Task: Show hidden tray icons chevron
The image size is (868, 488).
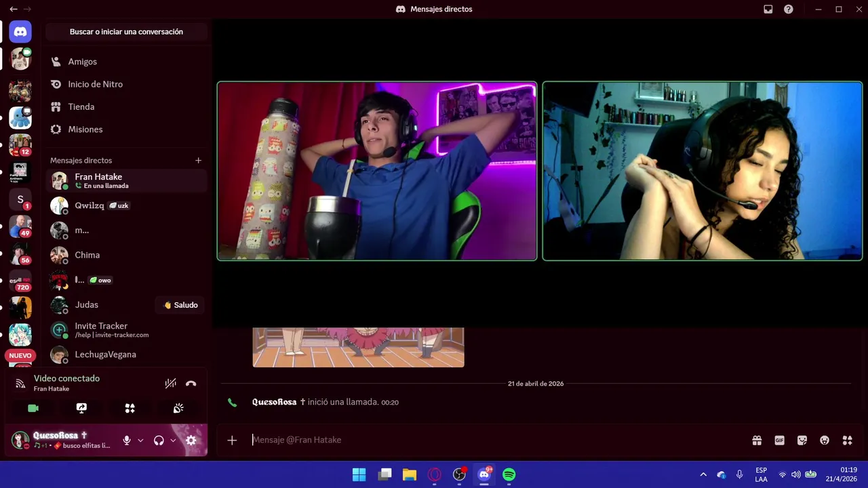Action: pos(703,474)
